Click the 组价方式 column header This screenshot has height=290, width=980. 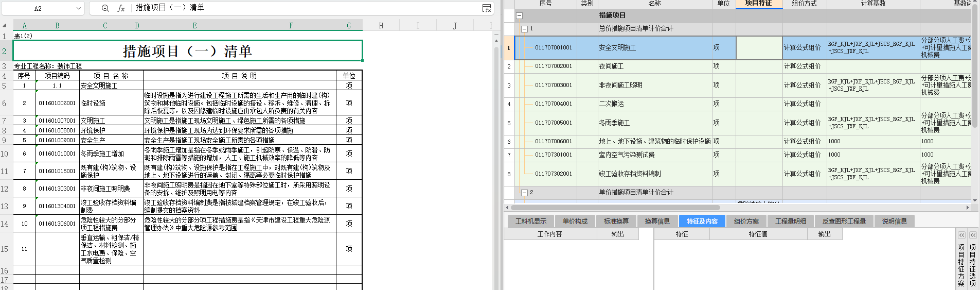click(x=804, y=4)
